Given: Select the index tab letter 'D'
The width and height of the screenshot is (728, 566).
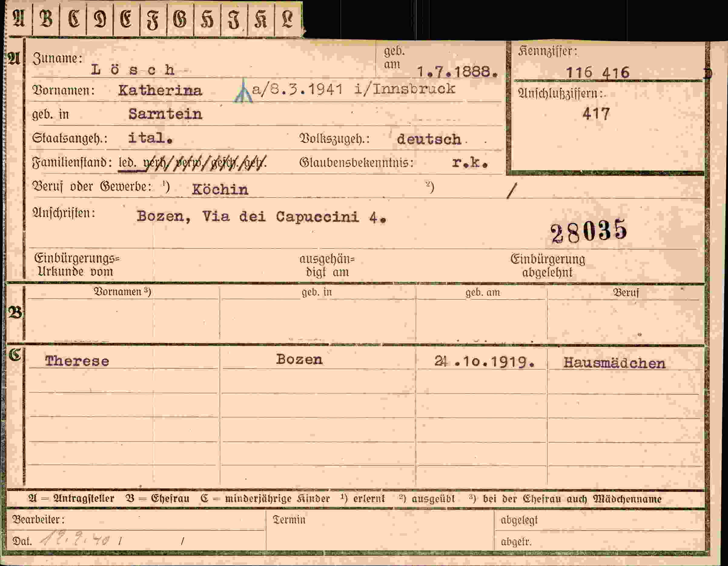Looking at the screenshot, I should (100, 19).
